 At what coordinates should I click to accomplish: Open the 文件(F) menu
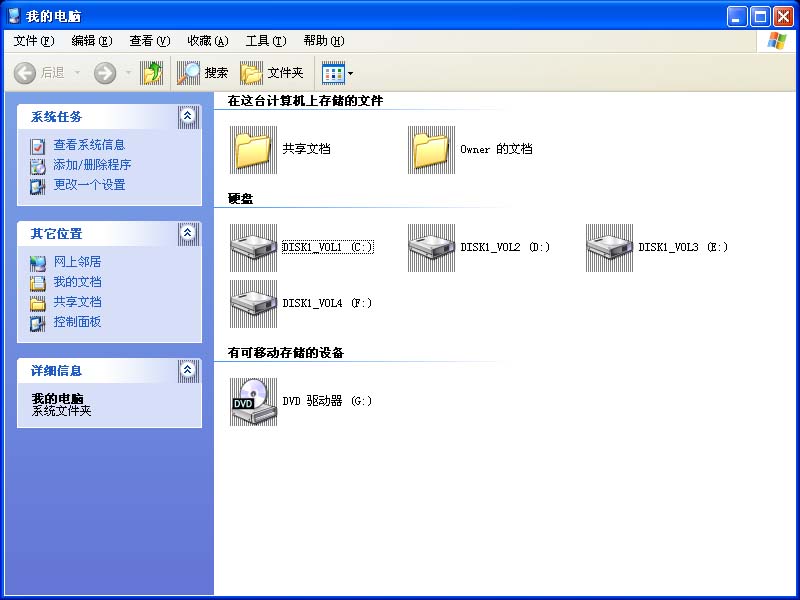coord(34,41)
